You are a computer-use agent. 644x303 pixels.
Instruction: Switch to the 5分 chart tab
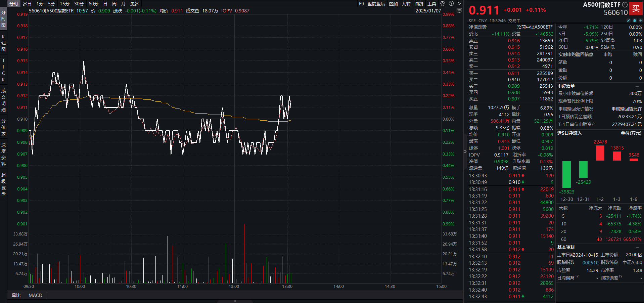coord(51,4)
